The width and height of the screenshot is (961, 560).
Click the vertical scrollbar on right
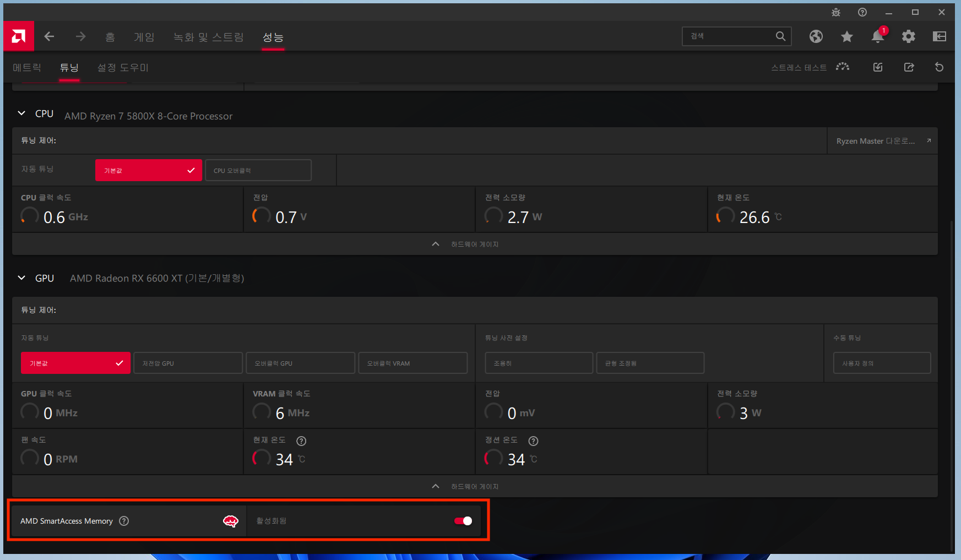point(952,385)
